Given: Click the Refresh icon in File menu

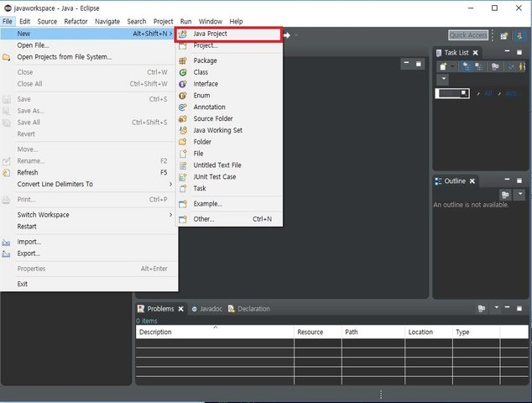Looking at the screenshot, I should point(6,173).
